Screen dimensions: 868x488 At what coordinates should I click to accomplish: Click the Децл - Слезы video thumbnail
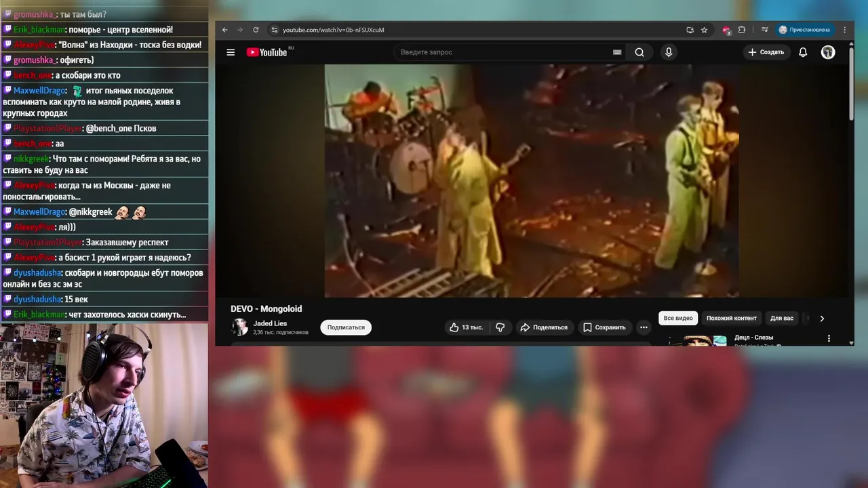tap(698, 340)
